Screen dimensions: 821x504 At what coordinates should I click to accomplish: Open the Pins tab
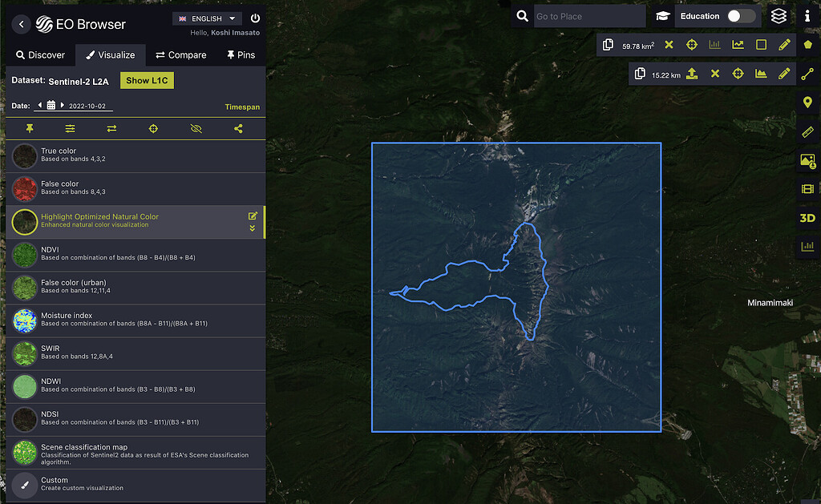click(x=240, y=54)
